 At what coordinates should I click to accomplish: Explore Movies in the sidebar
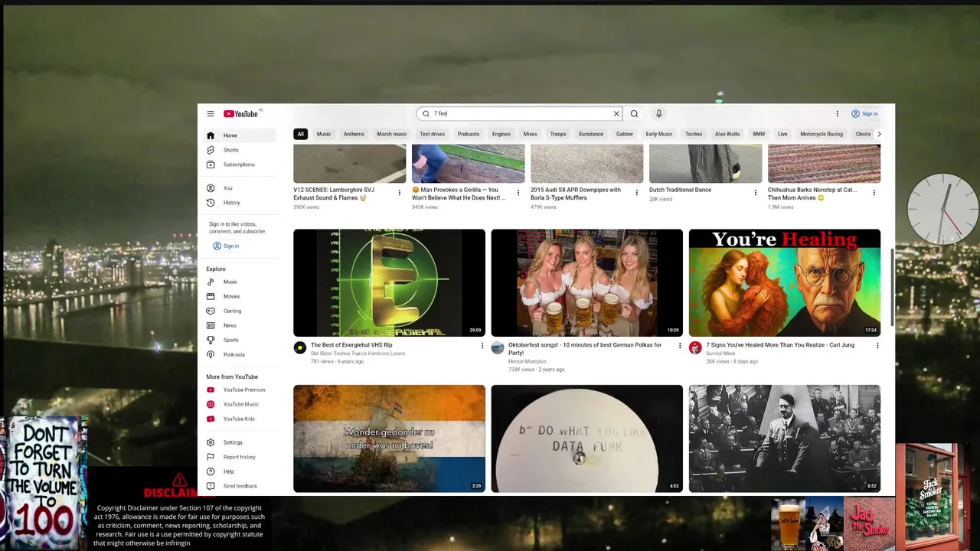click(240, 296)
